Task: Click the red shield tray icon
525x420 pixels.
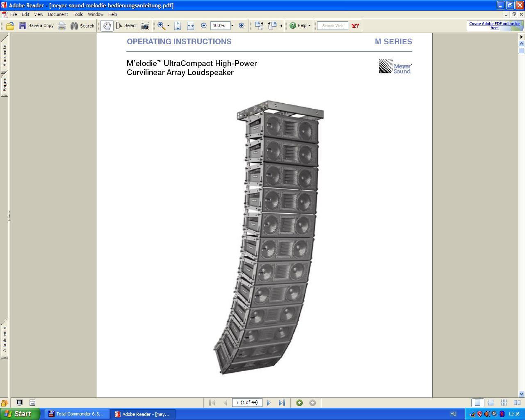Action: (x=479, y=414)
